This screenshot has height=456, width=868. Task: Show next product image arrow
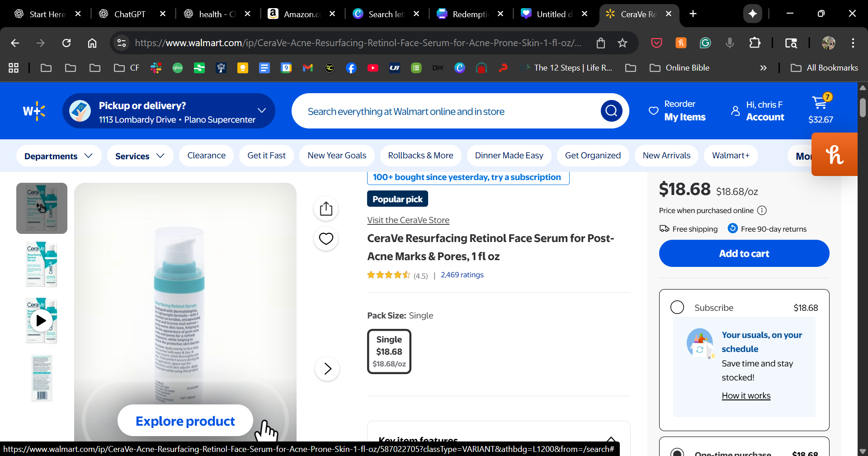(327, 369)
